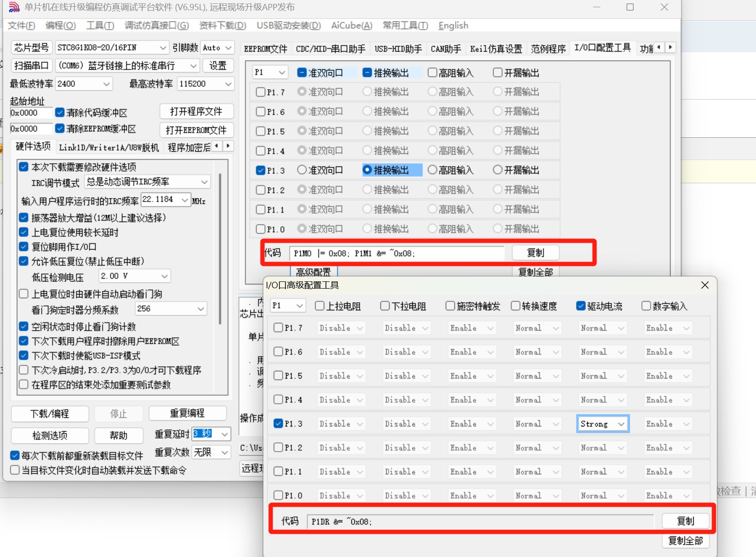Select 开漏输出 radio for P1.3
This screenshot has height=557, width=756.
[x=498, y=170]
